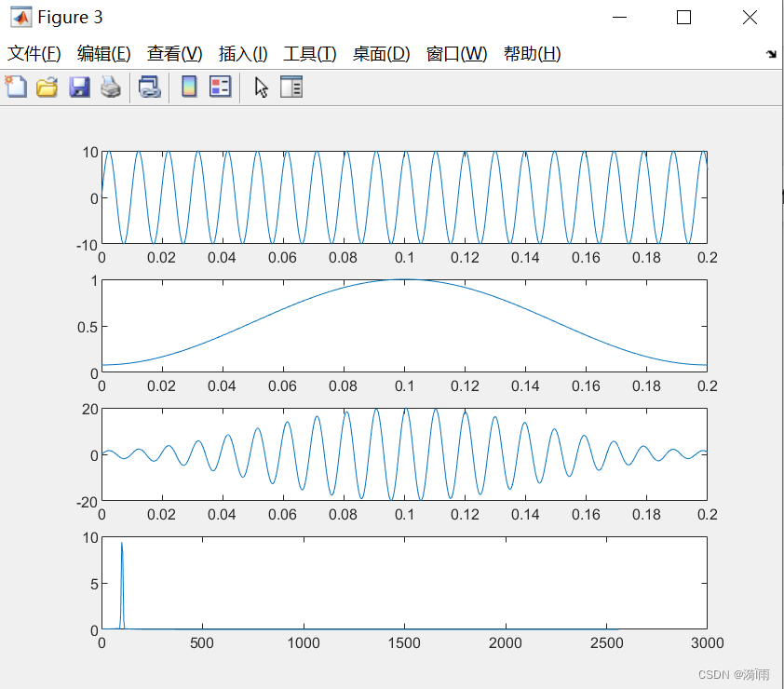
Task: Minimize the Figure 3 window
Action: 619,18
